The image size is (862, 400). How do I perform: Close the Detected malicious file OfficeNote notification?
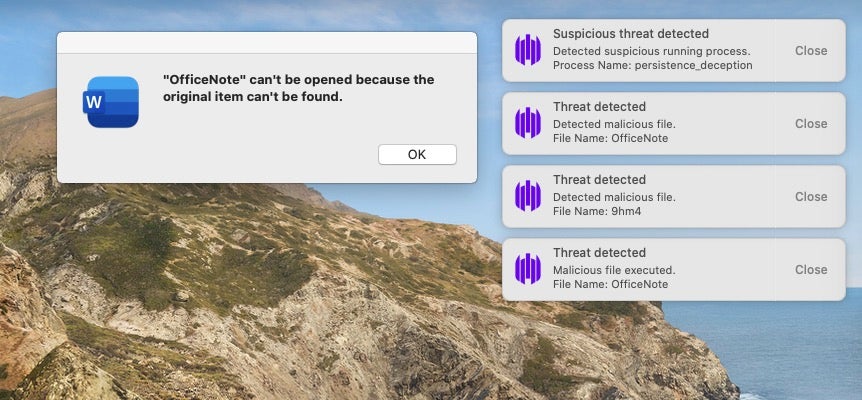pyautogui.click(x=810, y=123)
